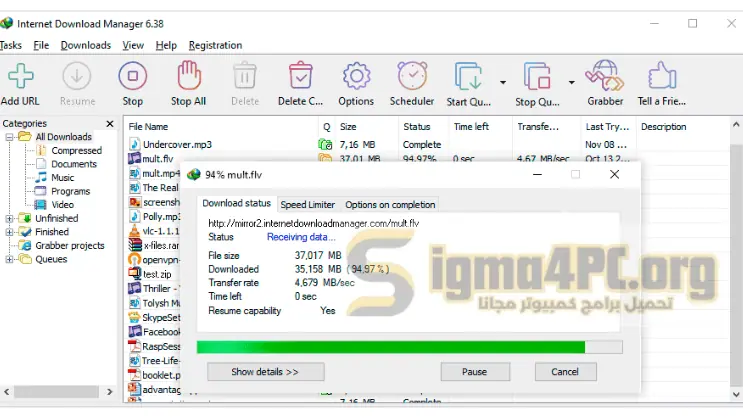743x418 pixels.
Task: Click the Undercover.mp3 queue icon
Action: pos(326,145)
